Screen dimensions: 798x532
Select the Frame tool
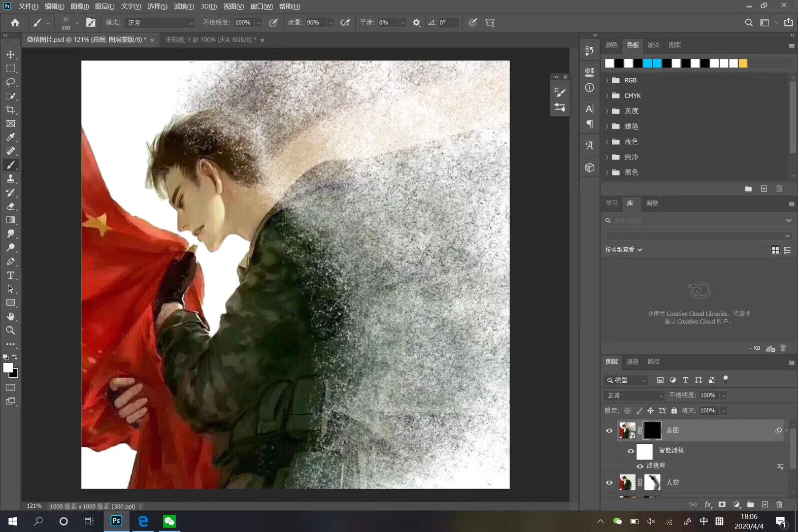coord(10,124)
